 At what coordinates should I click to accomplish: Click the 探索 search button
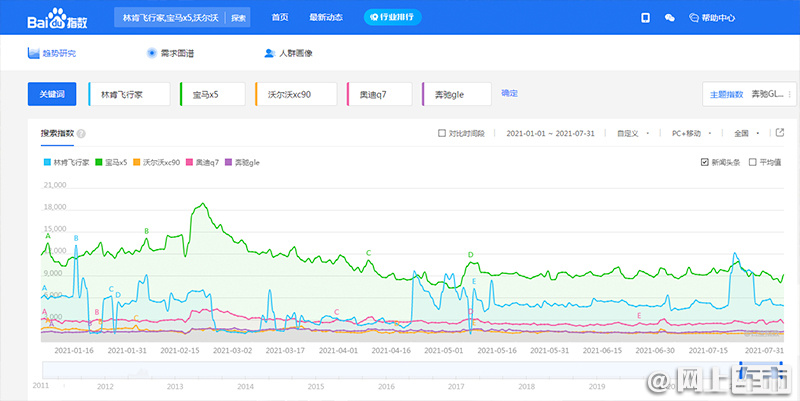(238, 18)
